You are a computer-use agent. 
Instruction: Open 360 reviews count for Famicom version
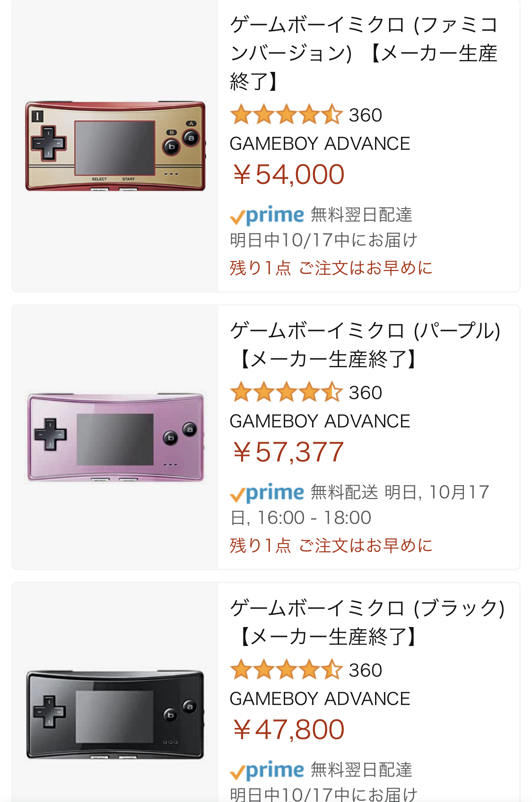[365, 115]
